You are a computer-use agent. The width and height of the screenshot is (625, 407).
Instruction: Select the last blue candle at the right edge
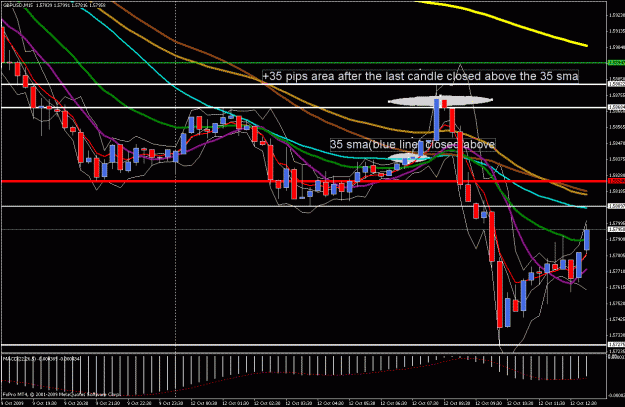tap(587, 240)
